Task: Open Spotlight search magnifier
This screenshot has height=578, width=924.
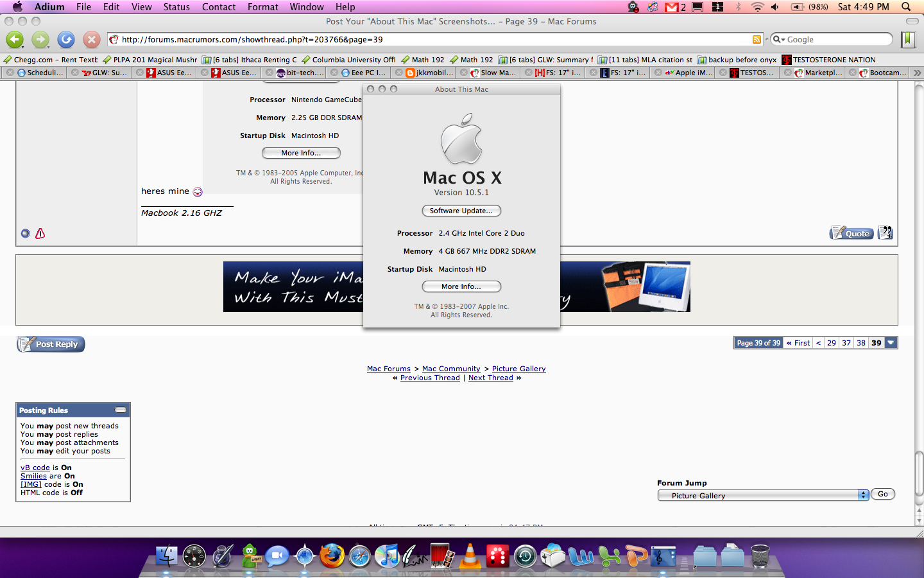Action: tap(906, 7)
